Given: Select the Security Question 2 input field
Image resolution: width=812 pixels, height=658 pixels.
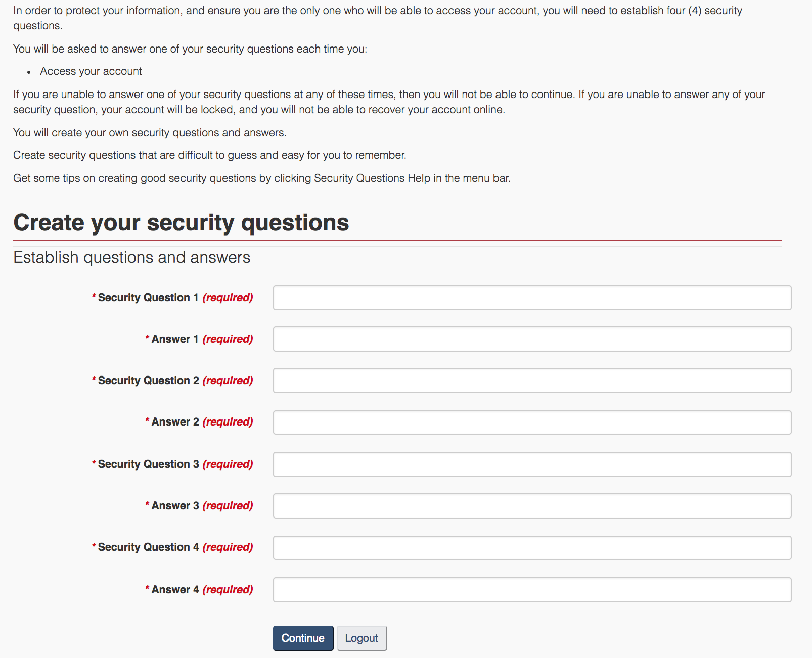Looking at the screenshot, I should 532,381.
